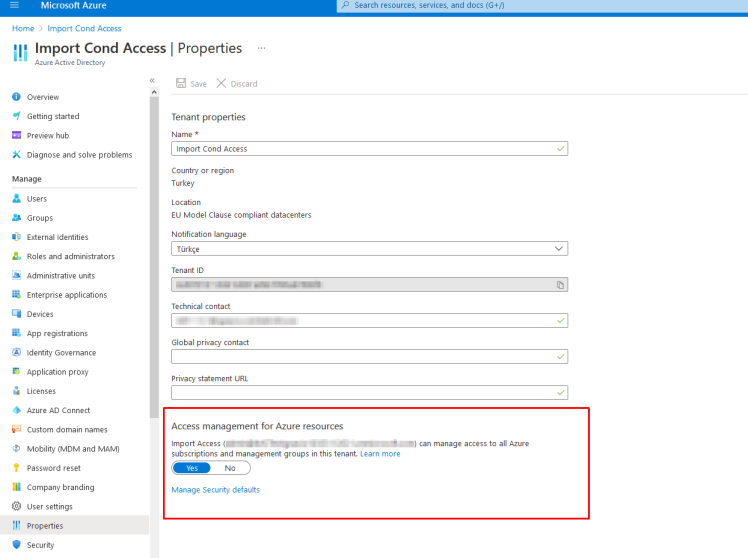Viewport: 748px width, 558px height.
Task: Click in the Technical contact field
Action: pos(369,320)
